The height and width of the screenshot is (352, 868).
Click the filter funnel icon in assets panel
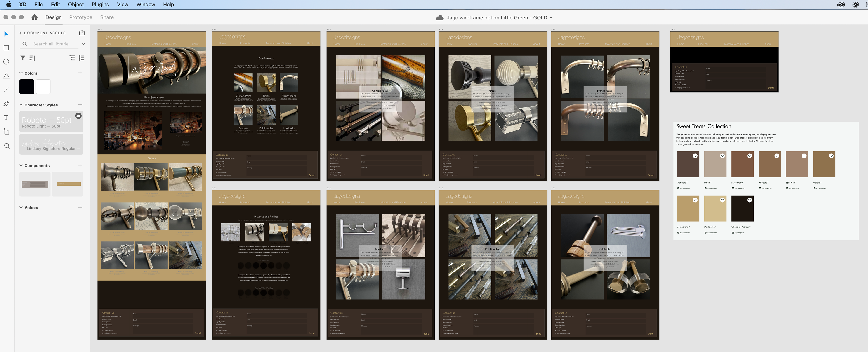click(23, 58)
